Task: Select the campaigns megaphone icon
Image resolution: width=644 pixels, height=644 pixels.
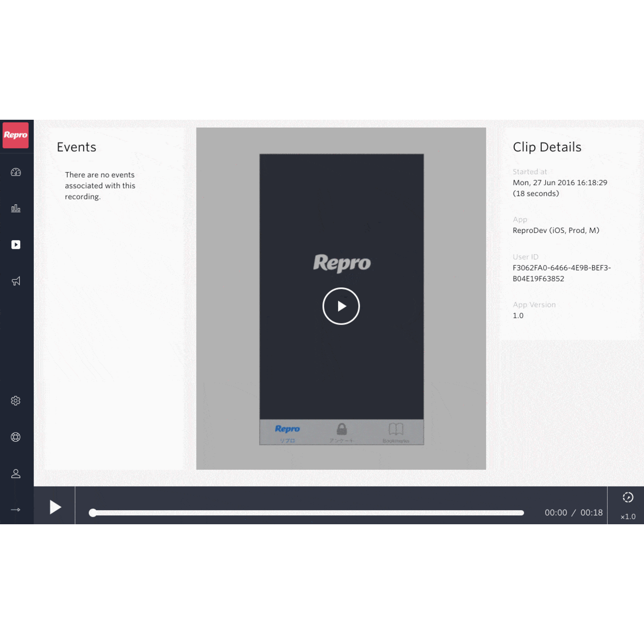Action: coord(16,281)
